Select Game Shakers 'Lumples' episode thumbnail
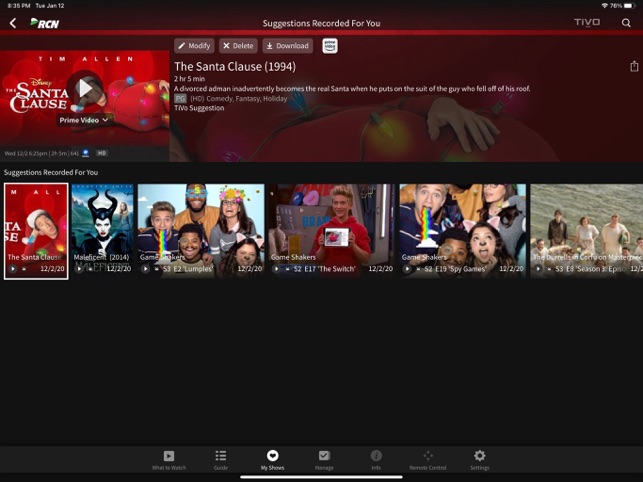This screenshot has height=482, width=643. tap(201, 231)
